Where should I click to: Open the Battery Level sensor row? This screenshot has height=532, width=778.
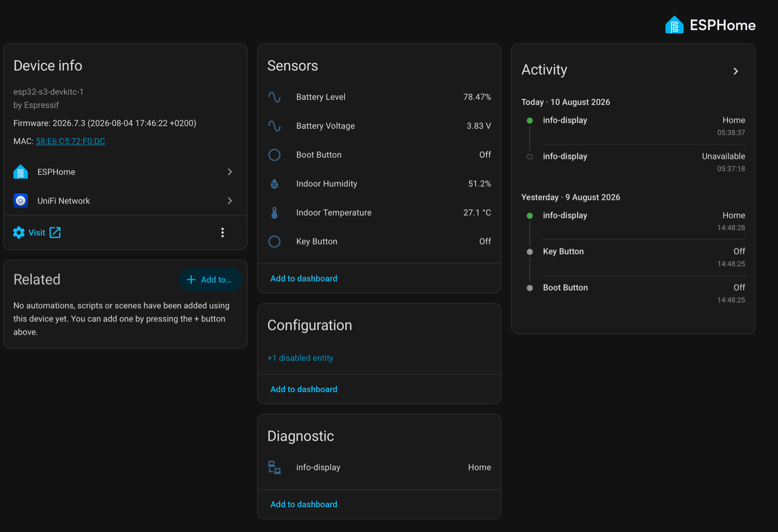(379, 97)
